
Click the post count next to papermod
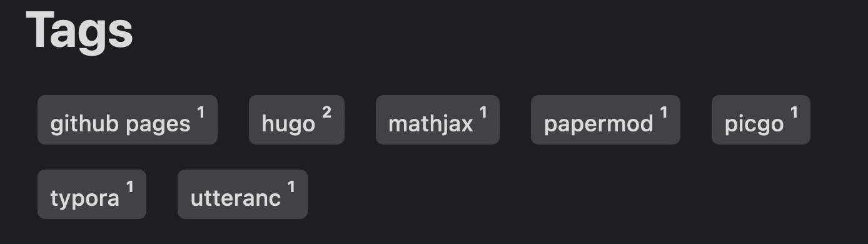click(x=664, y=113)
